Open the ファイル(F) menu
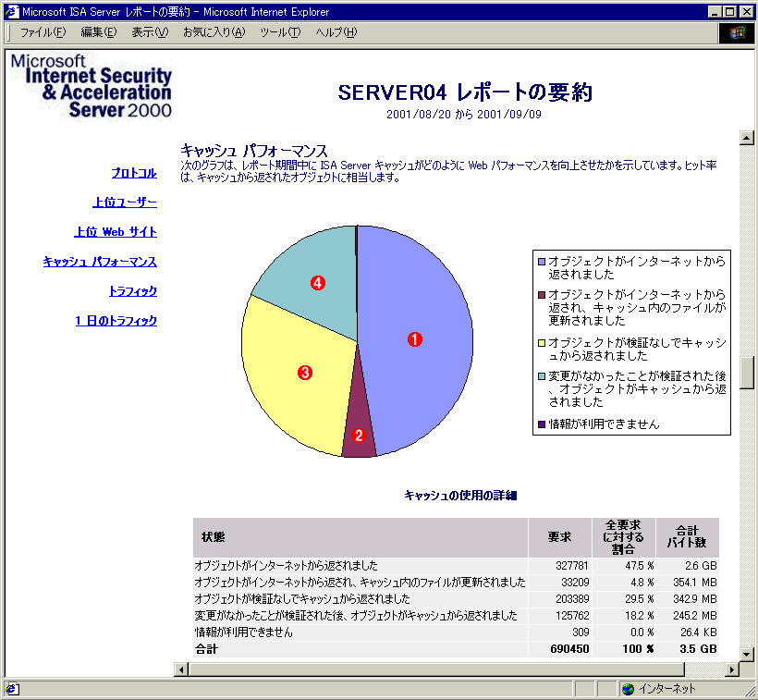This screenshot has height=700, width=758. coord(43,32)
